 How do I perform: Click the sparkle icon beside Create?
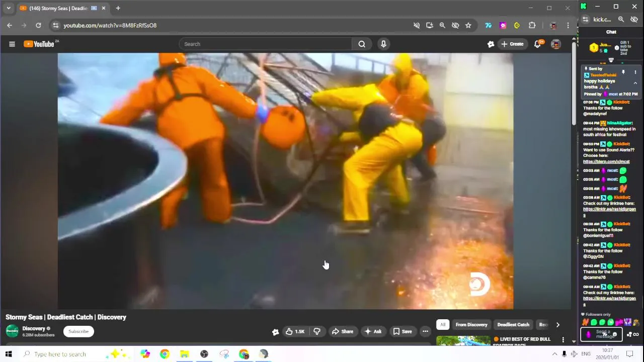point(491,44)
